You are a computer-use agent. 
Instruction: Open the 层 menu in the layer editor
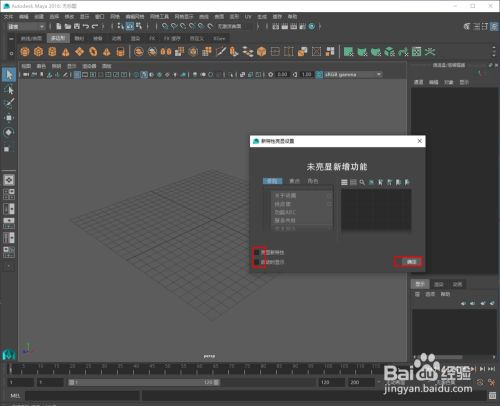point(417,294)
